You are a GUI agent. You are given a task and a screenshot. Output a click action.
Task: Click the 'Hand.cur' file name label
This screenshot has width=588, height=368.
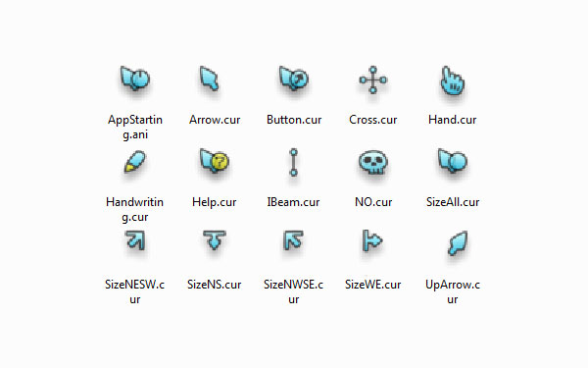[452, 120]
